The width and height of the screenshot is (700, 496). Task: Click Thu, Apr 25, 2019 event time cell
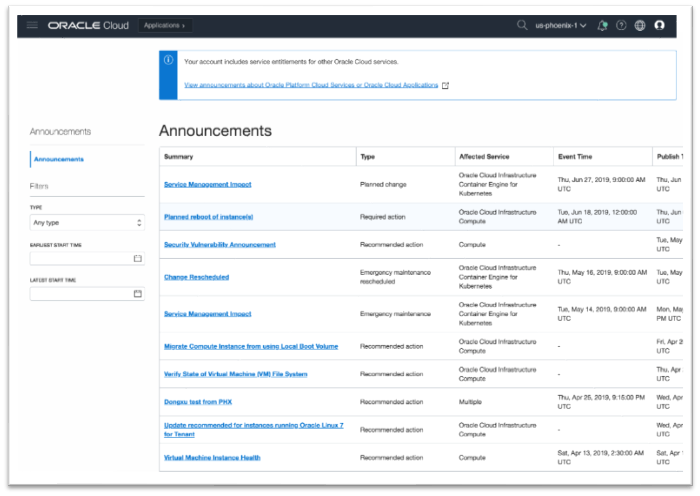pos(601,402)
